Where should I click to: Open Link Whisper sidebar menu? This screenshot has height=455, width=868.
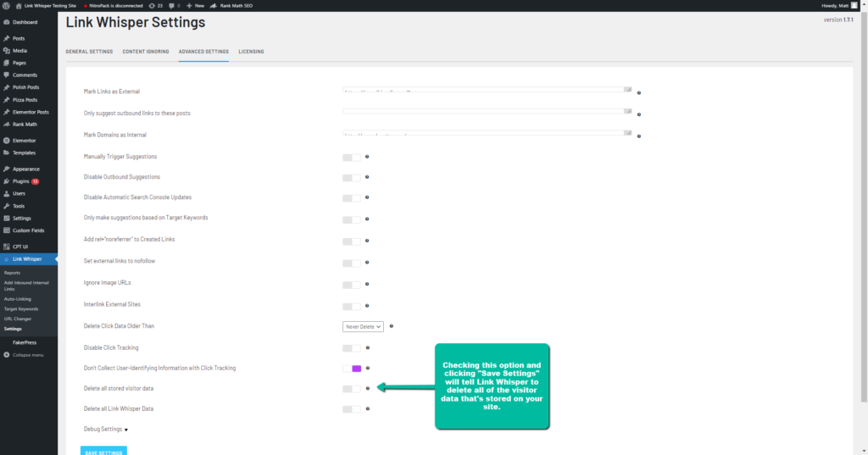(x=29, y=259)
